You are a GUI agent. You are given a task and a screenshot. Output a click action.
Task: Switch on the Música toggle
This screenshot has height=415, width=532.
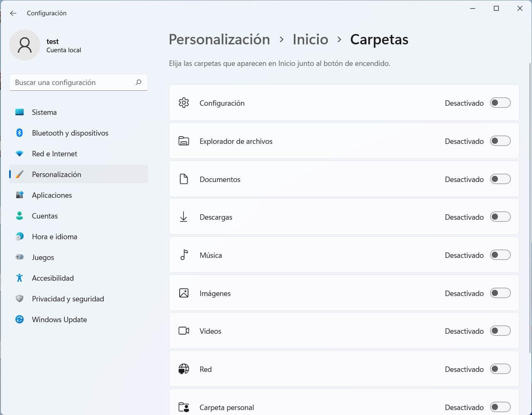500,255
